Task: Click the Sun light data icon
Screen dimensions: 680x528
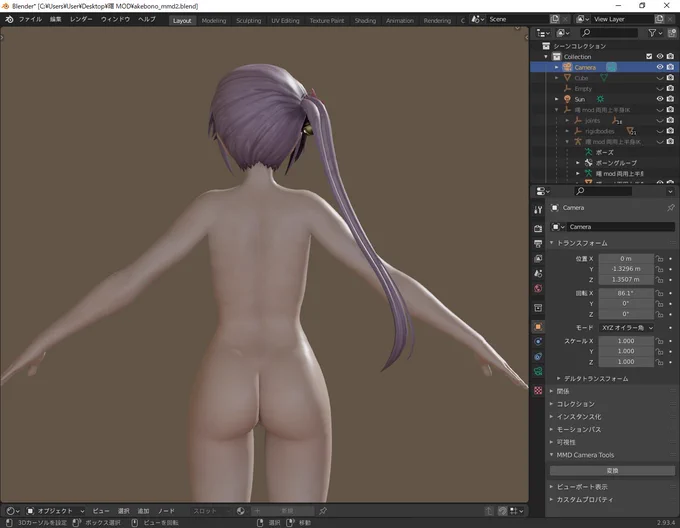Action: point(600,99)
